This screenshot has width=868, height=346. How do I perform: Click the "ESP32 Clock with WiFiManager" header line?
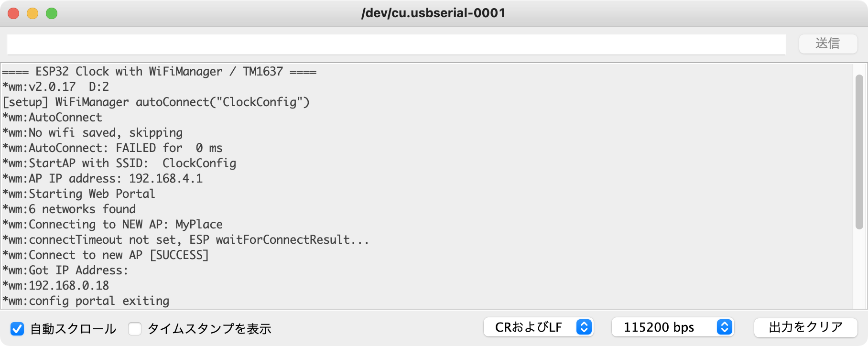coord(159,72)
